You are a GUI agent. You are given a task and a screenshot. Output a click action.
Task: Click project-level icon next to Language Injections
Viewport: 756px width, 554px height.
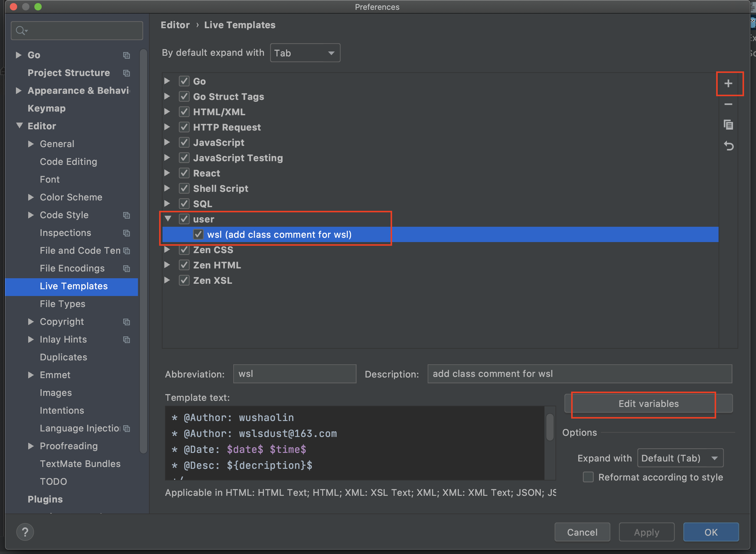coord(127,428)
